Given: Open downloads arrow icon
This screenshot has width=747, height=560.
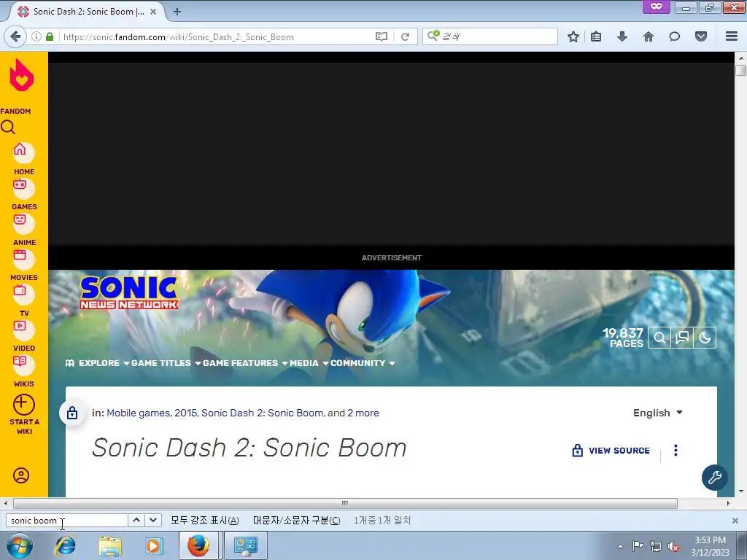Looking at the screenshot, I should click(622, 36).
